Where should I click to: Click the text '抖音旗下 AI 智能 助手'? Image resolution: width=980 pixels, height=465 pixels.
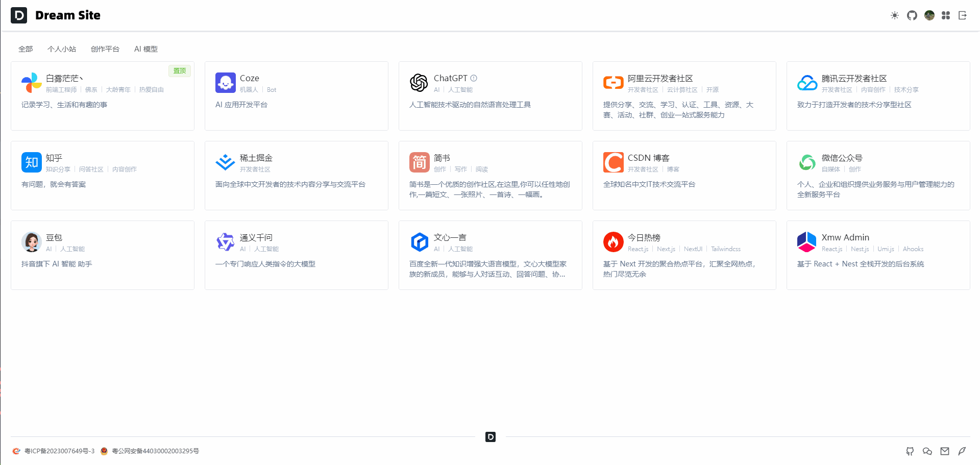pos(57,264)
